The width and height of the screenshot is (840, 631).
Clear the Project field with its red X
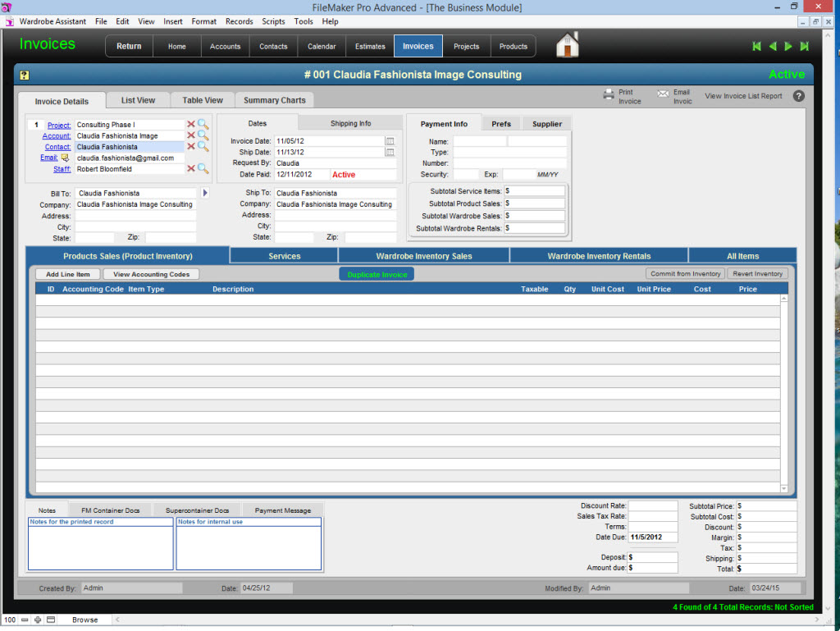190,124
